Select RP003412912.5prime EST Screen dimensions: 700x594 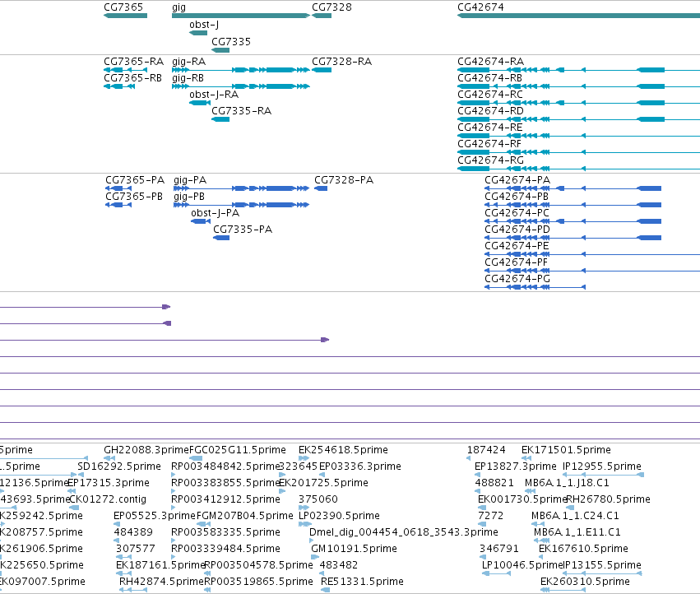click(x=174, y=508)
